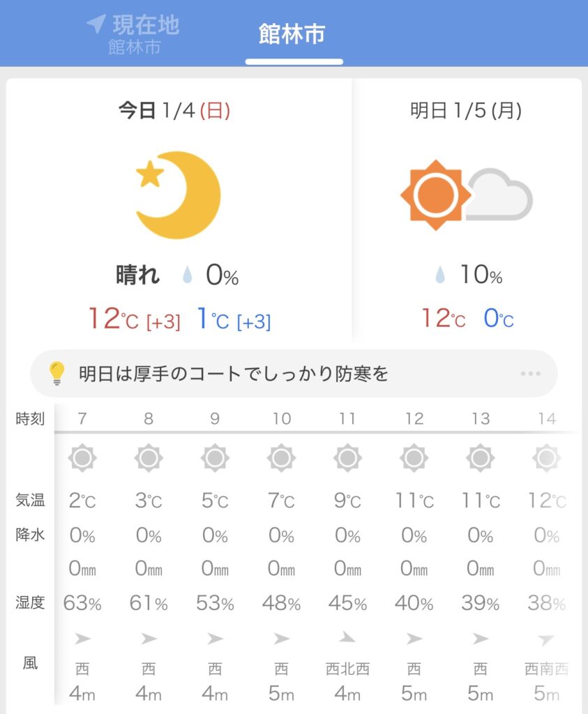This screenshot has width=588, height=714.
Task: Tap the west-northwest wind arrow at 11
Action: 347,637
